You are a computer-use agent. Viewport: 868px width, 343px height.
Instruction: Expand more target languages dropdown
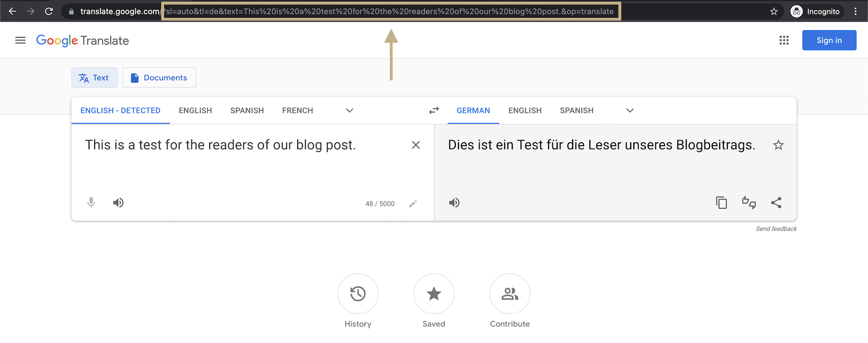pyautogui.click(x=630, y=111)
